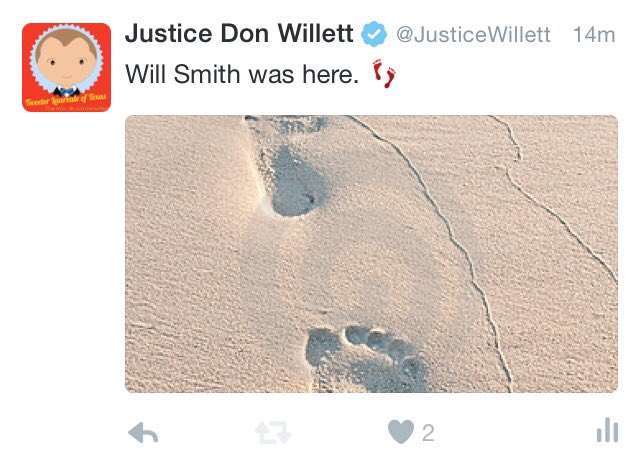Click the blue verified badge
The image size is (640, 453).
[373, 34]
